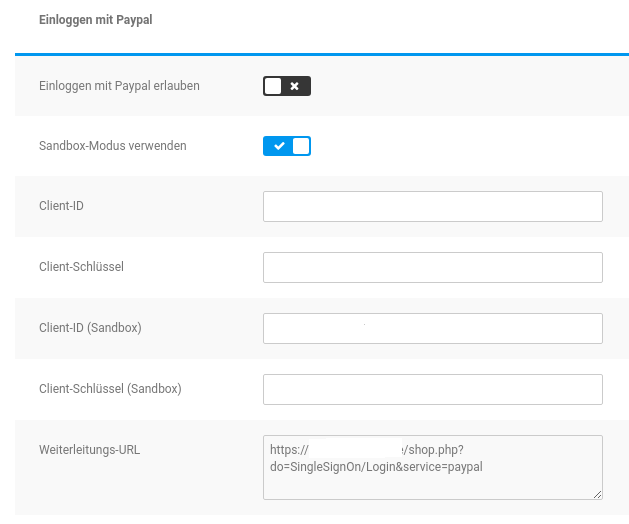Click the 'Einloggen mit Paypal' heading
Screen dimensions: 629x524
(x=95, y=20)
